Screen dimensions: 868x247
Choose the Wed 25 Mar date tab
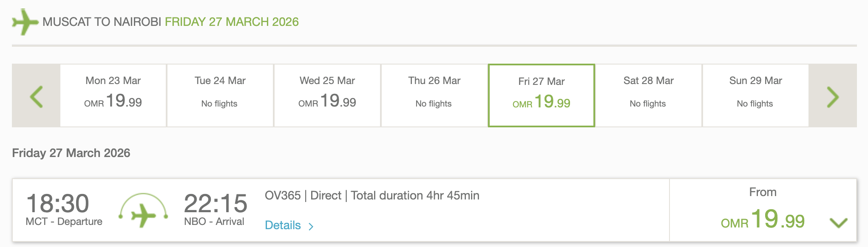click(x=327, y=95)
